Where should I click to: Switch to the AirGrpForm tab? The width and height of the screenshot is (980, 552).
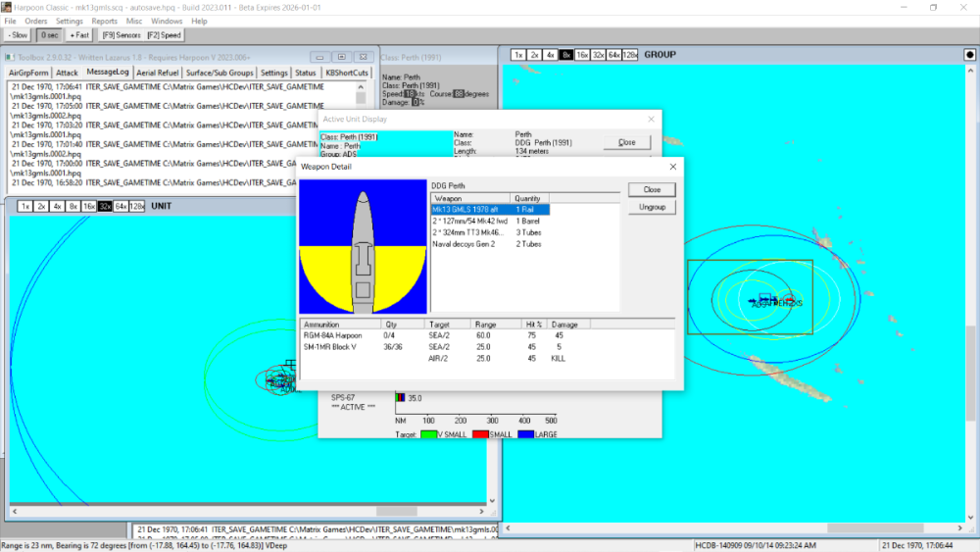pos(28,74)
